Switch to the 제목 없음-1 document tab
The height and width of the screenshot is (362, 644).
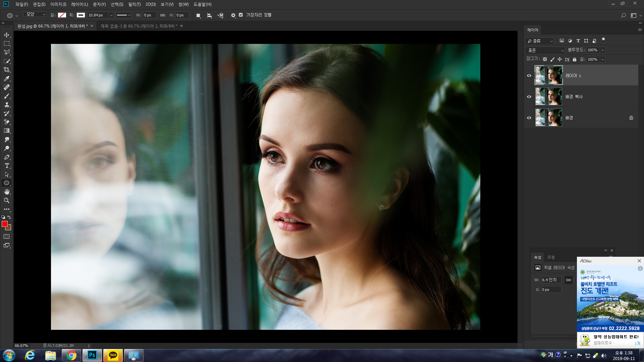click(139, 26)
